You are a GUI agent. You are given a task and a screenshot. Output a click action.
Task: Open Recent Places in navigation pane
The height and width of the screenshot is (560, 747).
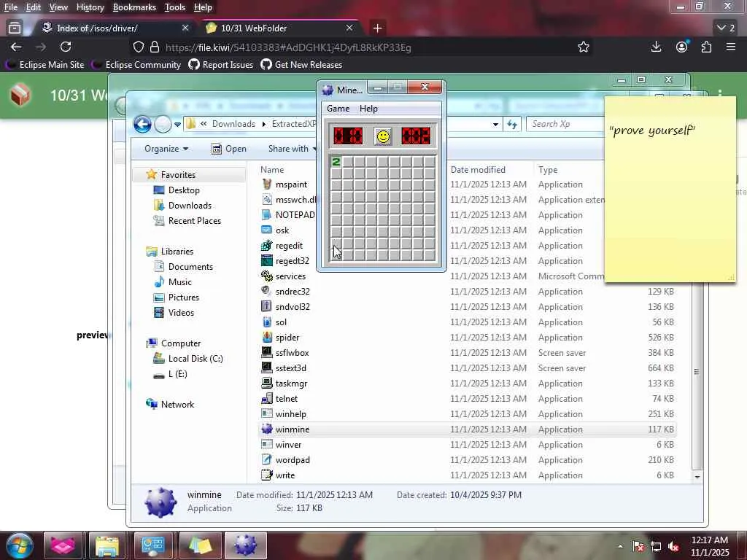click(x=194, y=220)
